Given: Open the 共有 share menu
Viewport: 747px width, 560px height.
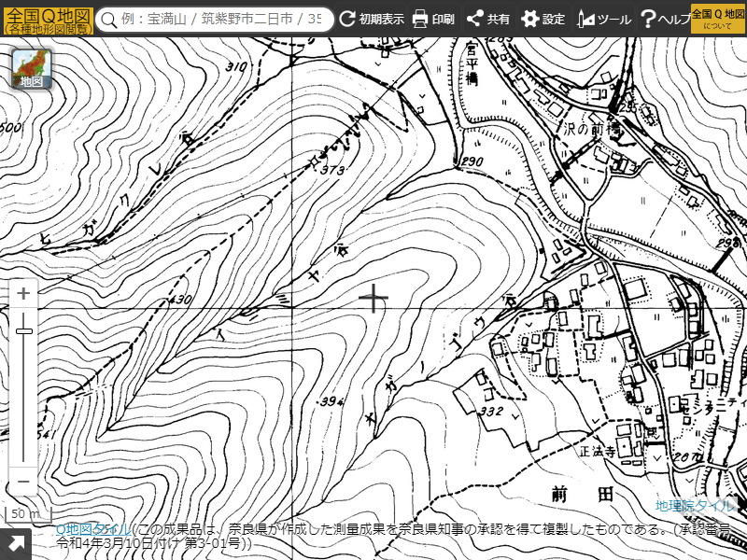Looking at the screenshot, I should click(488, 20).
